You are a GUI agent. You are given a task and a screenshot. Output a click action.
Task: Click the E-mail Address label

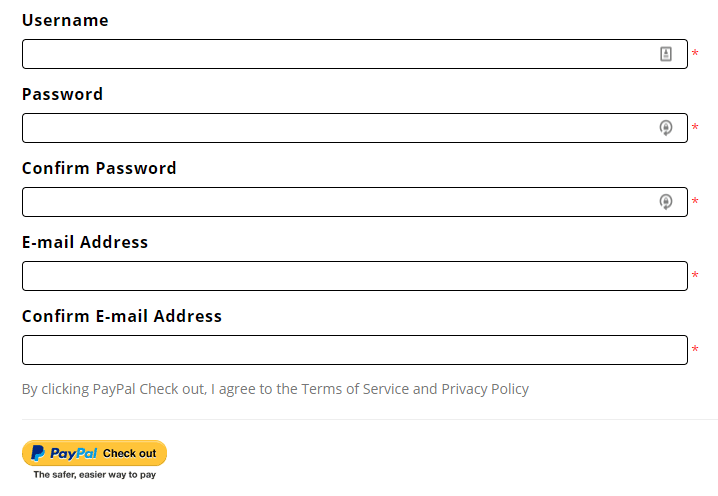click(x=85, y=242)
